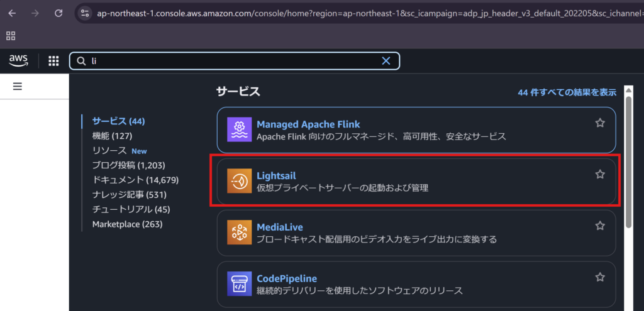This screenshot has width=644, height=311.
Task: Show all 44 service results link
Action: (567, 92)
